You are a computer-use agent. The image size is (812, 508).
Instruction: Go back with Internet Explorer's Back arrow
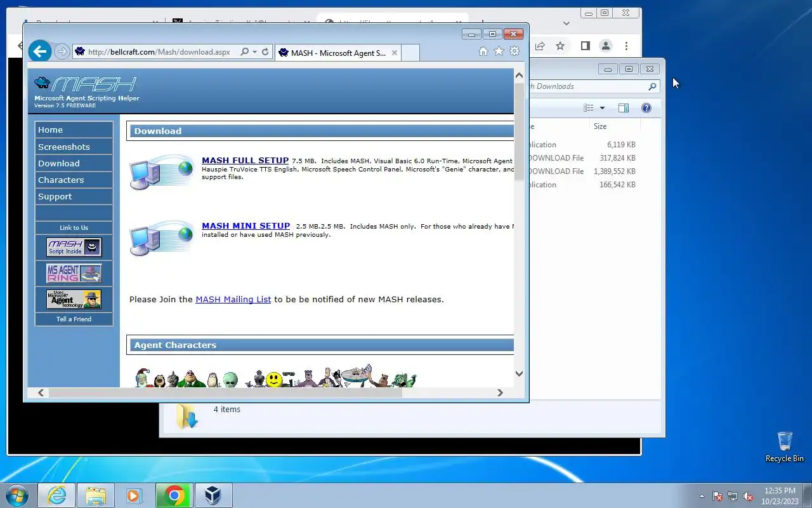tap(39, 51)
